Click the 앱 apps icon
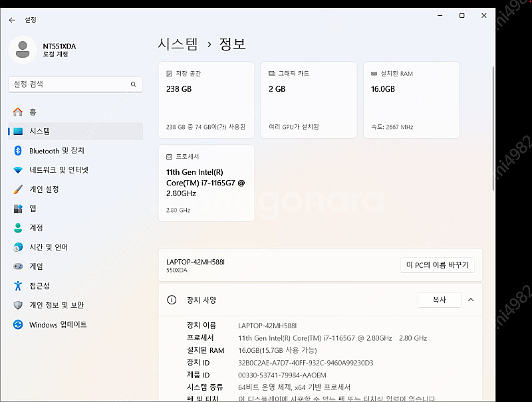The height and width of the screenshot is (402, 532). coord(18,209)
